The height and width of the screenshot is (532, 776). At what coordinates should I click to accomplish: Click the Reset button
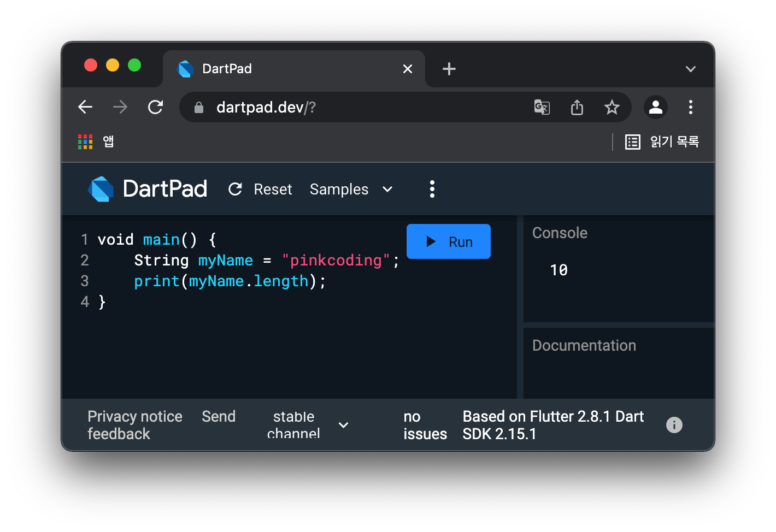click(x=260, y=189)
